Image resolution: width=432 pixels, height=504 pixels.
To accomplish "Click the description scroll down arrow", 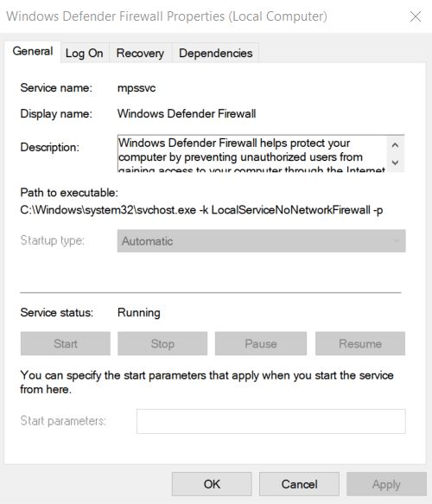I will pyautogui.click(x=395, y=163).
